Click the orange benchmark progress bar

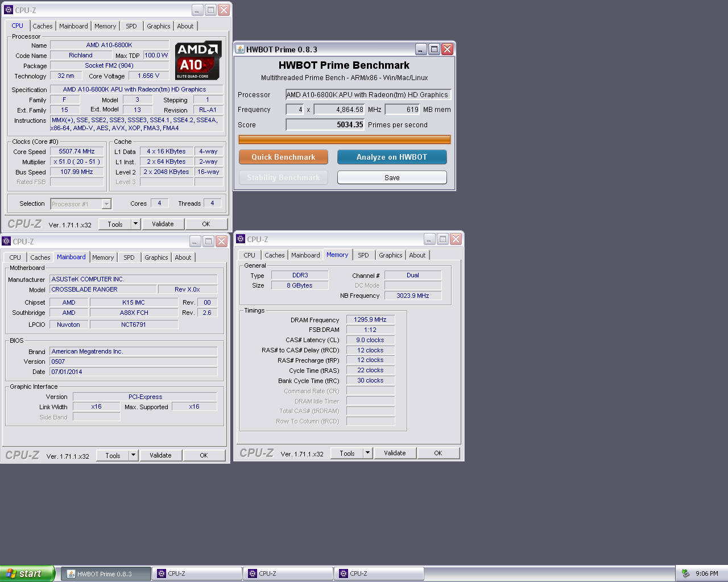pyautogui.click(x=345, y=139)
